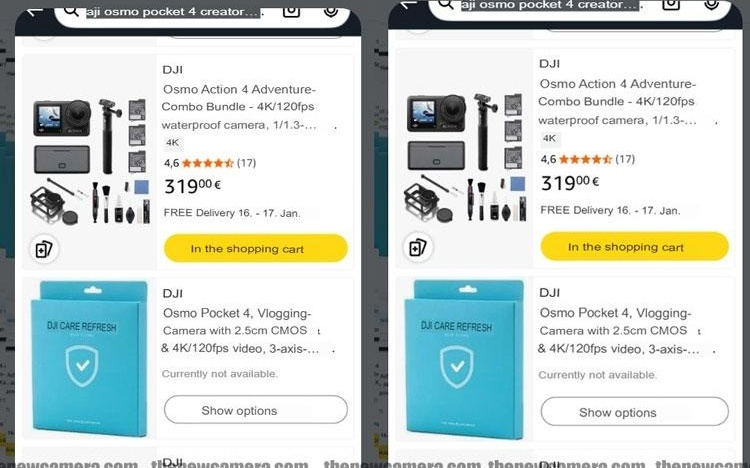Open the DJI Care Refresh product image in the left screenshot
Viewport: 750px width, 468px height.
(x=89, y=358)
